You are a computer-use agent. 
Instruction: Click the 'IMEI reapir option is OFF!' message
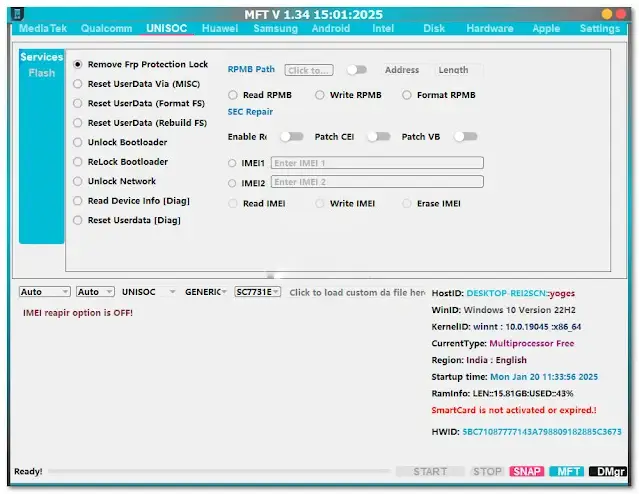click(78, 313)
